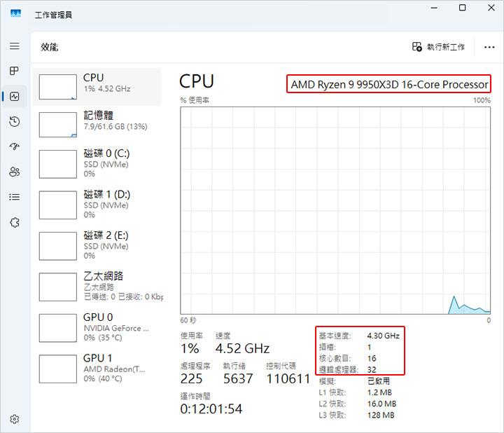Click the virtualization 已啟用 status

click(378, 381)
